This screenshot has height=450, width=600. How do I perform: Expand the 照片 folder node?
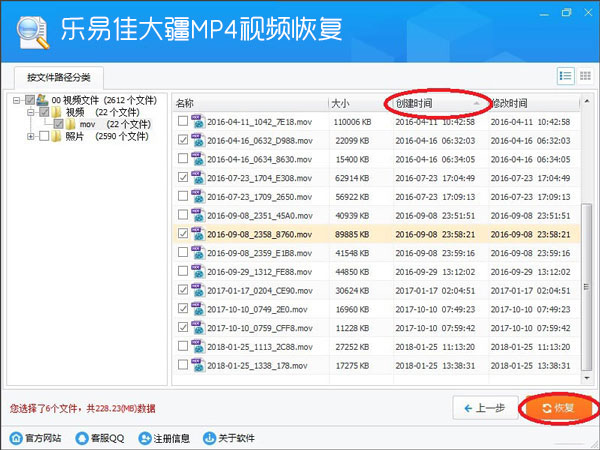click(31, 136)
